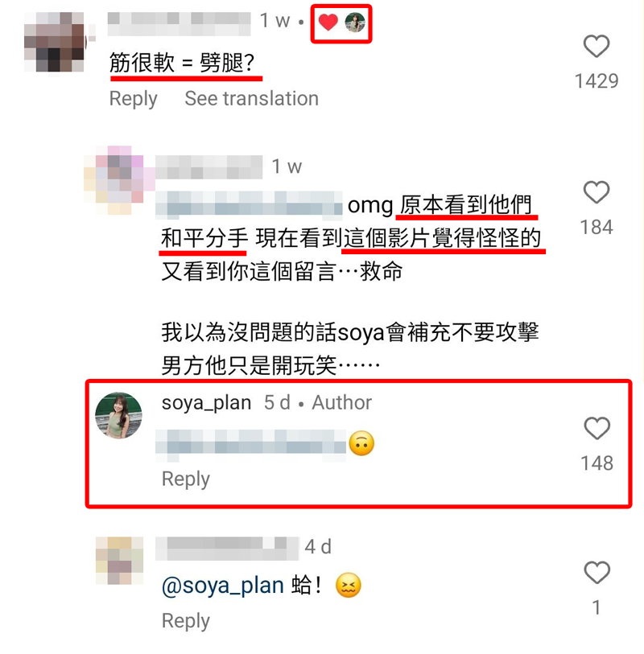The height and width of the screenshot is (654, 644).
Task: Click the 1429 like count
Action: 597,81
